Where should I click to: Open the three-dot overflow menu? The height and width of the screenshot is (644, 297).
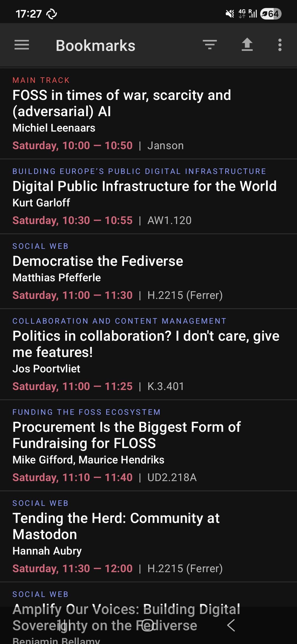280,45
